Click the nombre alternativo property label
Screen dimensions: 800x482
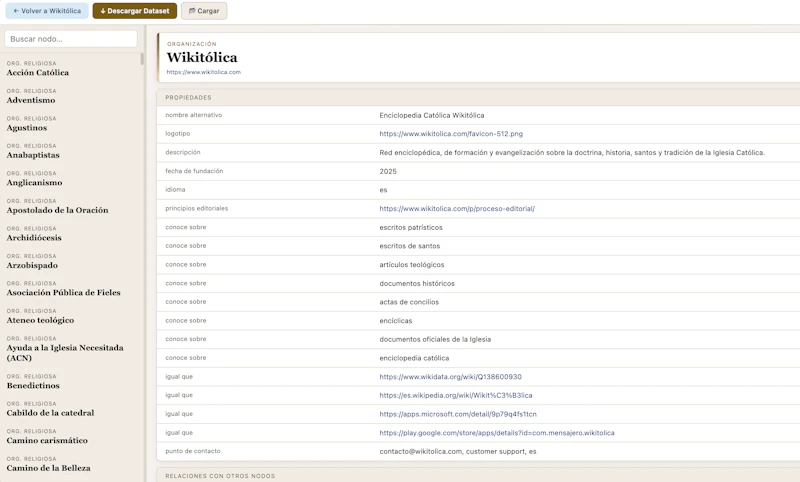point(193,115)
